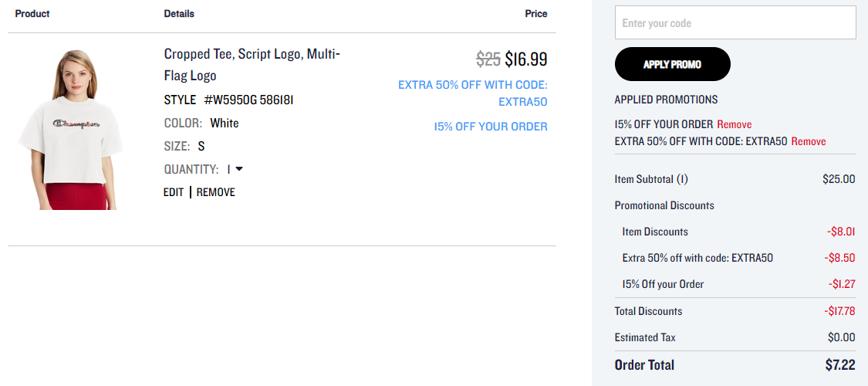Image resolution: width=868 pixels, height=386 pixels.
Task: Select the STYLE #W5950G number text
Action: (249, 100)
